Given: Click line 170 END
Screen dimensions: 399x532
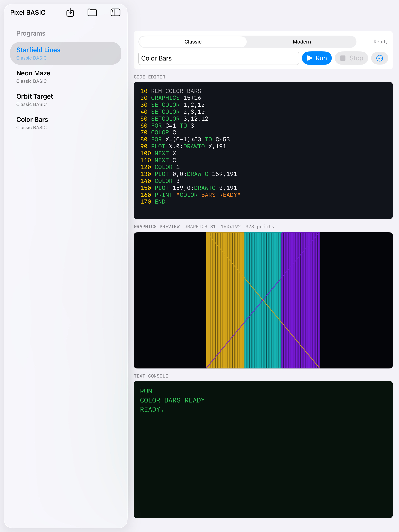Looking at the screenshot, I should click(153, 202).
